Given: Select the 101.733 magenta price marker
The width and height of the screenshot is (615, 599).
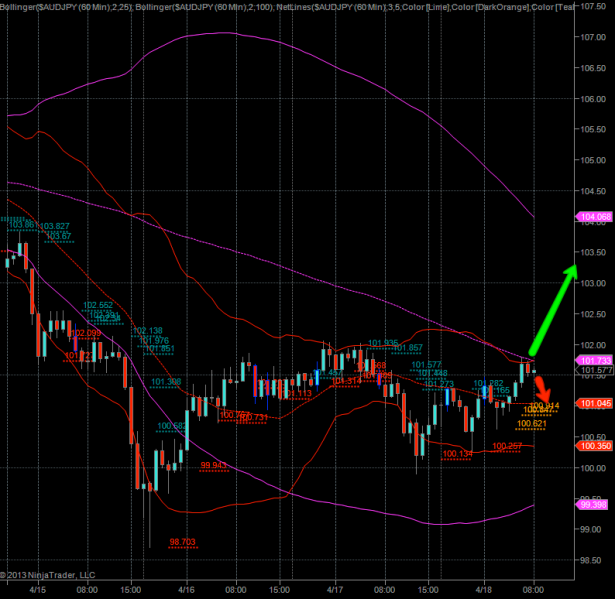Looking at the screenshot, I should (594, 359).
